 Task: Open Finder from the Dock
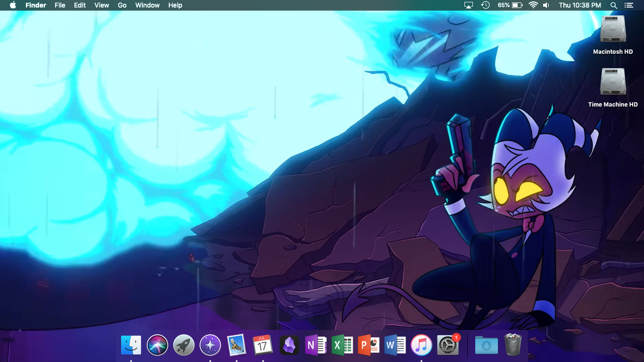(x=131, y=346)
